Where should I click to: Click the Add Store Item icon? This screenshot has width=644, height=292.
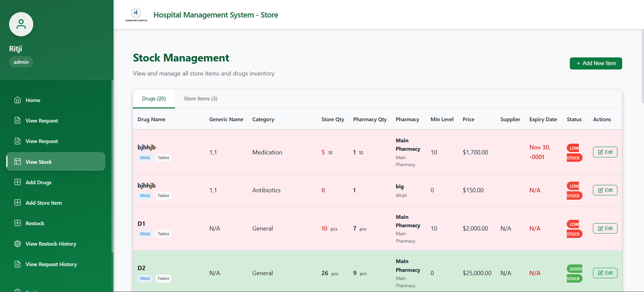pyautogui.click(x=18, y=203)
